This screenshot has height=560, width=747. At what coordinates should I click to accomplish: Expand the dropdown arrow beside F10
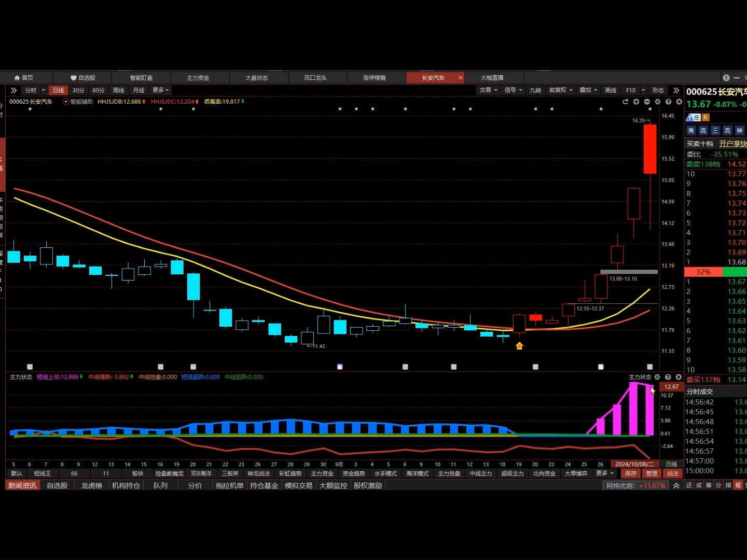tap(643, 90)
